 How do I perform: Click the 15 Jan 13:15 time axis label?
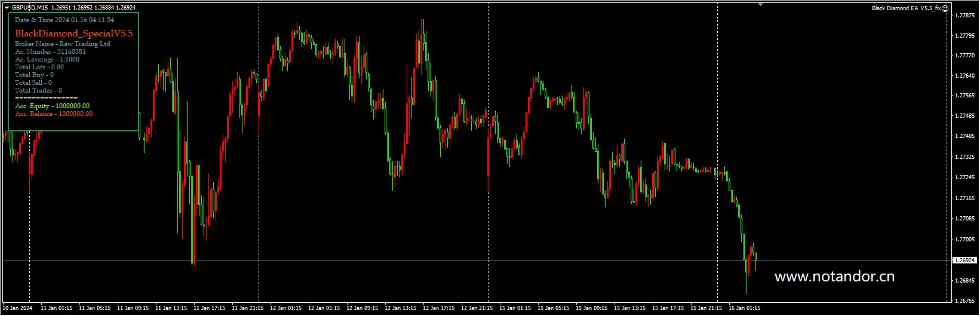(x=630, y=309)
